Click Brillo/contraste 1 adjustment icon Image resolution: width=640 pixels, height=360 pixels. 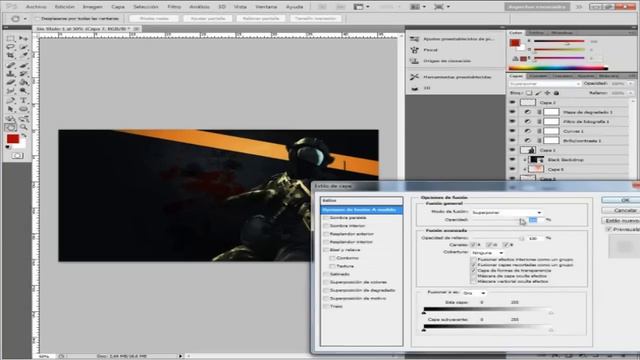(x=527, y=140)
